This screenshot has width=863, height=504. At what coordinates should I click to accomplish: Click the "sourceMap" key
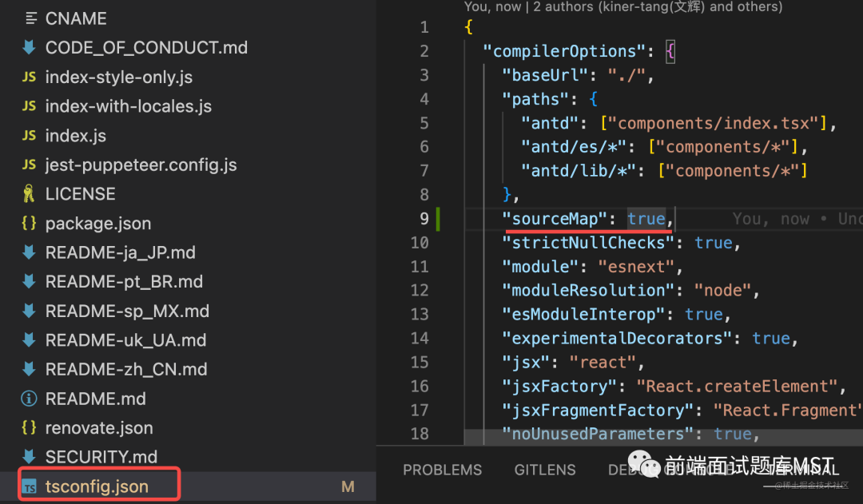(x=555, y=219)
